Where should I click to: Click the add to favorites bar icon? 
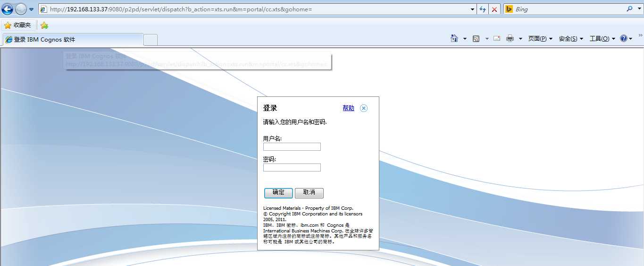click(x=44, y=25)
